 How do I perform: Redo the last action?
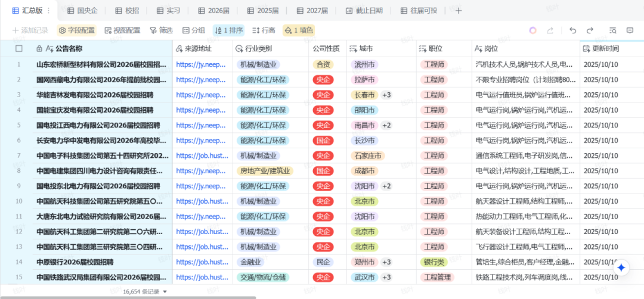click(x=590, y=30)
